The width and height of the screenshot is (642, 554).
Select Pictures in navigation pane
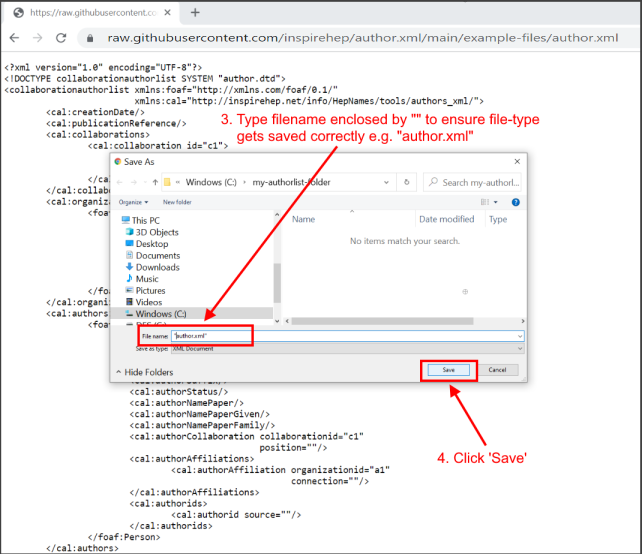(x=145, y=290)
